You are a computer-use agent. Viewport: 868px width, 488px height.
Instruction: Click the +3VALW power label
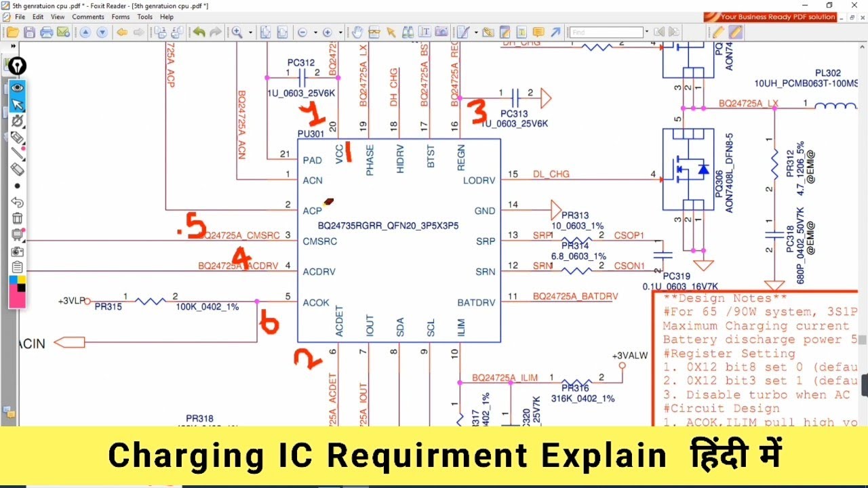(x=630, y=356)
